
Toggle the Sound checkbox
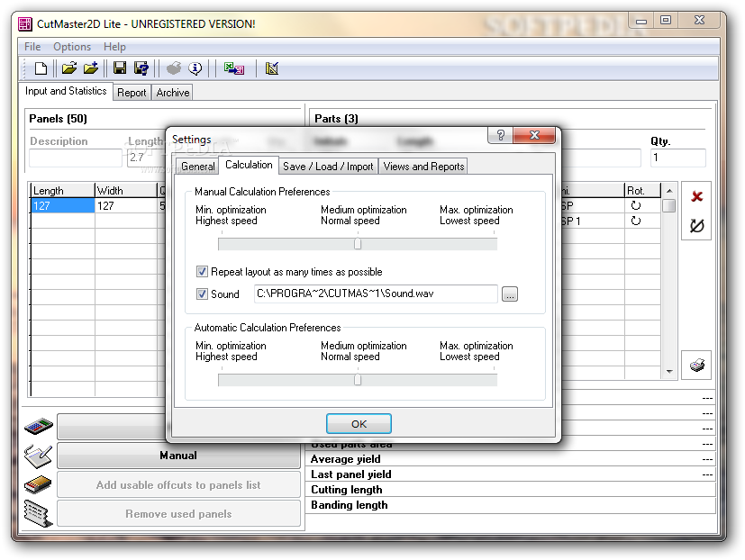coord(202,294)
